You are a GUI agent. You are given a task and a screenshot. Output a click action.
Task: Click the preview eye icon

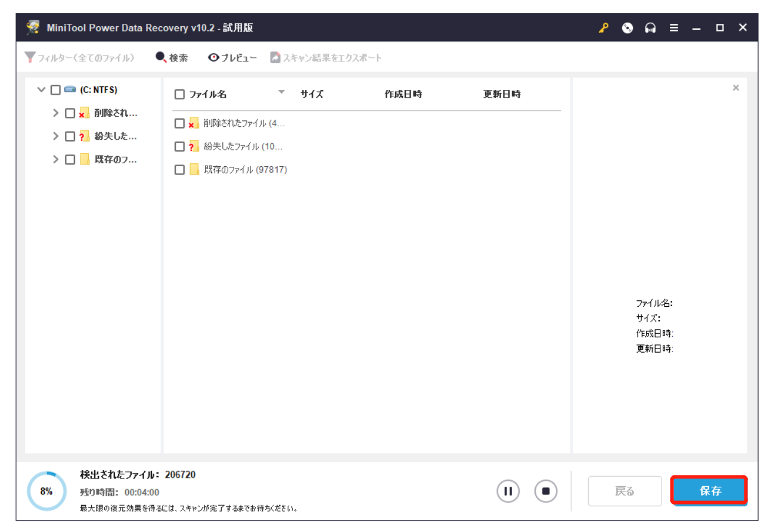pyautogui.click(x=213, y=57)
